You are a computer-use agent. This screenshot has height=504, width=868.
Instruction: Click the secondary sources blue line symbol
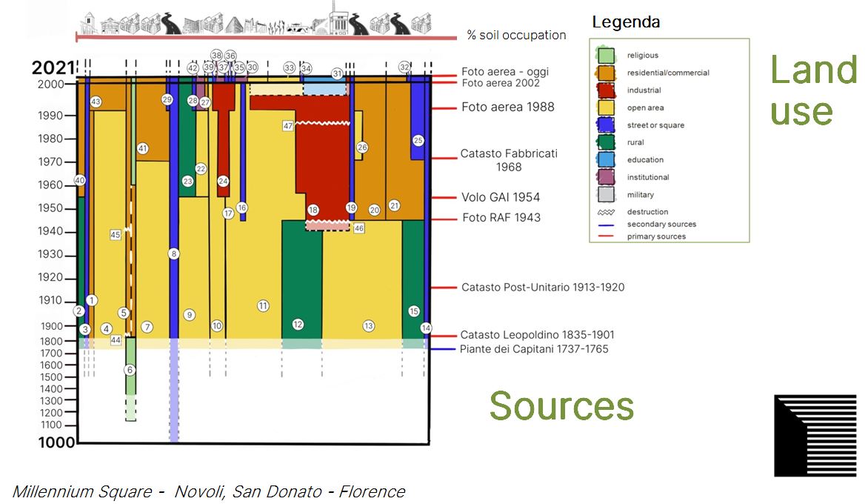click(606, 225)
